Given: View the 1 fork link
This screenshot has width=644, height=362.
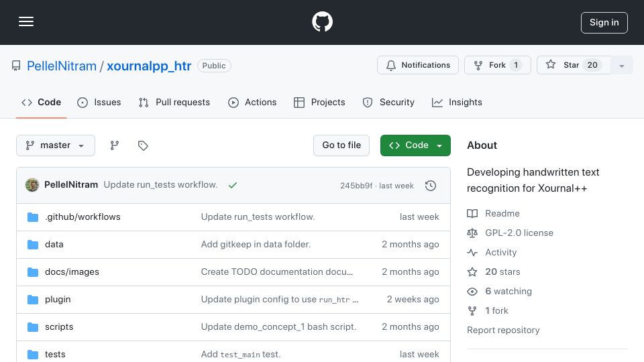Looking at the screenshot, I should (496, 310).
